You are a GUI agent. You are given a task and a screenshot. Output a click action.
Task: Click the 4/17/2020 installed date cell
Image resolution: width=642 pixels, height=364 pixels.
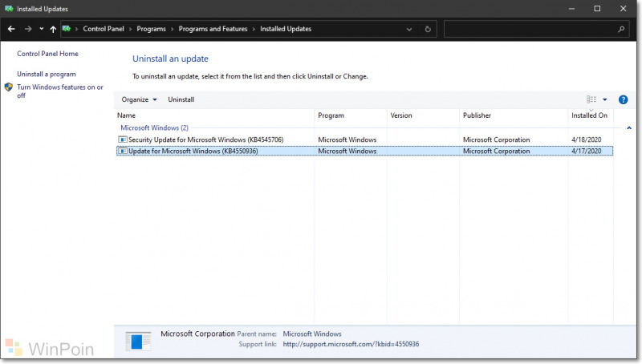587,151
